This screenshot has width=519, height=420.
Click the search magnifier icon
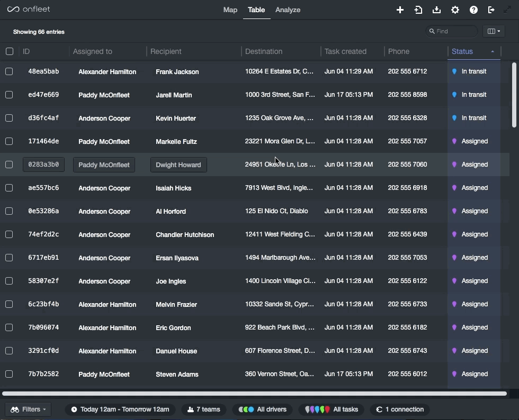pos(432,31)
